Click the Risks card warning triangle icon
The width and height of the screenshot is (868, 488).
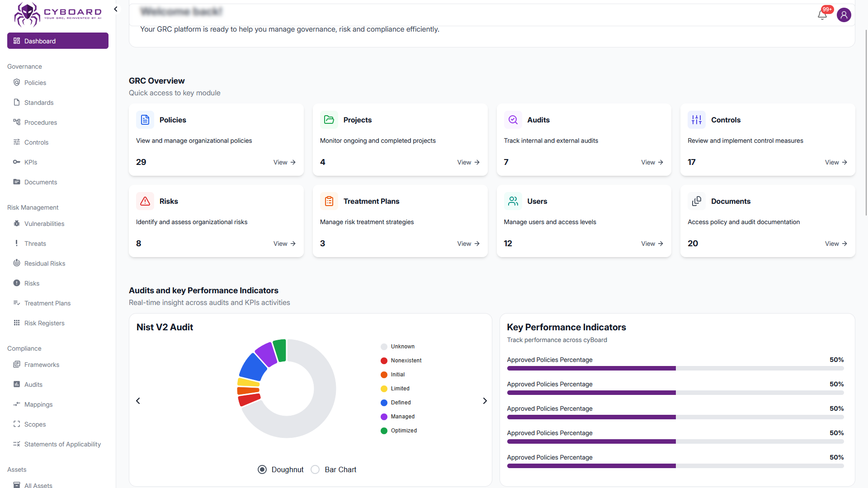145,201
